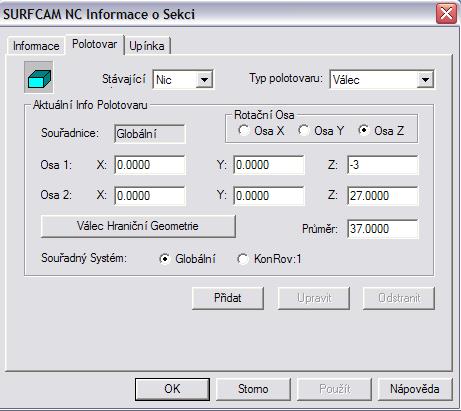Click the Průměr diameter input field
Screen dimensions: 461x411
click(x=382, y=229)
